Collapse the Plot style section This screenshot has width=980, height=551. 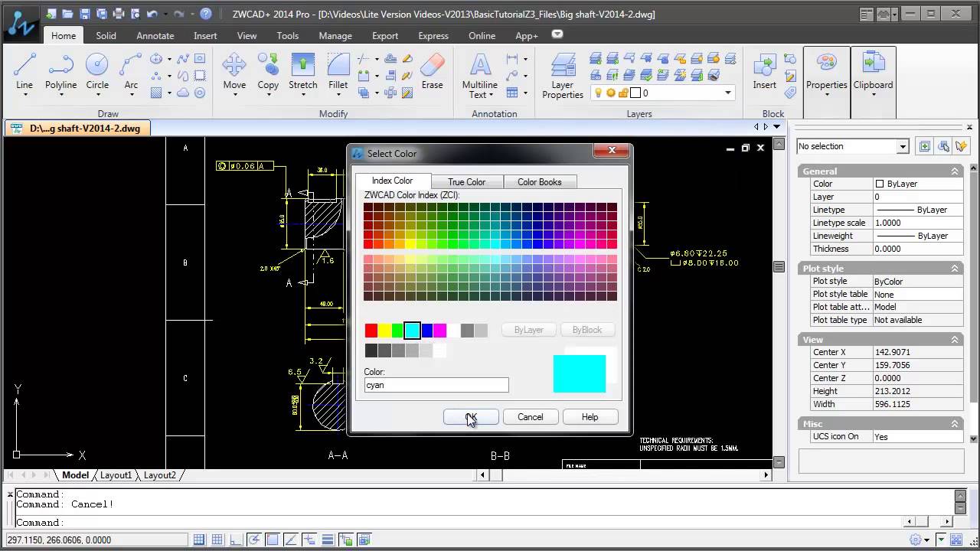[x=955, y=269]
